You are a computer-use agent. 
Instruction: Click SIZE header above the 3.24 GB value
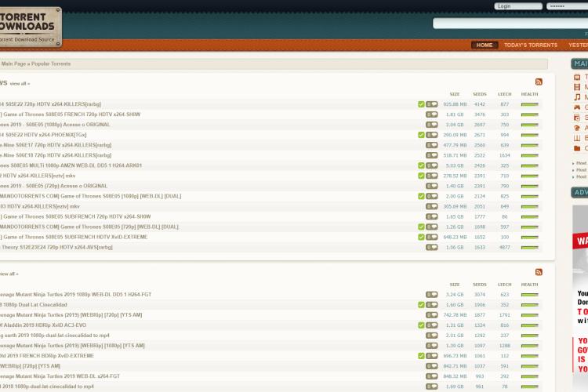(x=455, y=285)
